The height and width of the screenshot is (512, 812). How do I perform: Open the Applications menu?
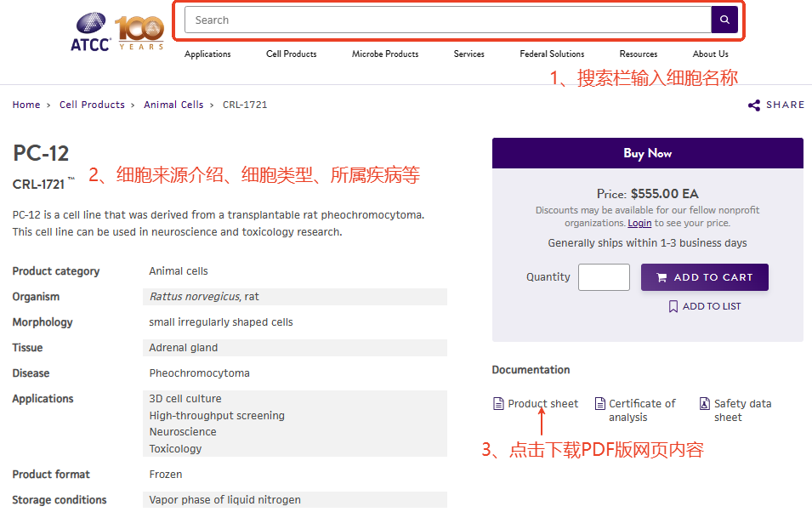pyautogui.click(x=207, y=54)
